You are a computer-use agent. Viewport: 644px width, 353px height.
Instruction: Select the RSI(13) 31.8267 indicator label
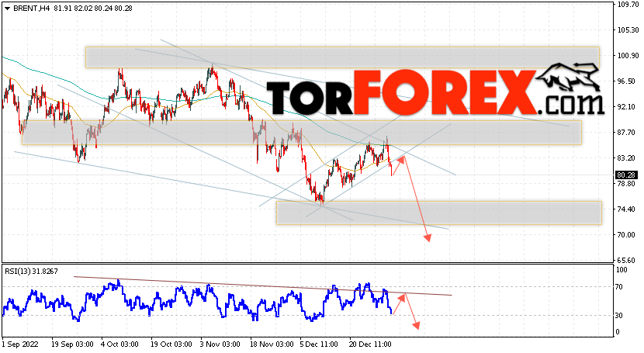[x=31, y=271]
